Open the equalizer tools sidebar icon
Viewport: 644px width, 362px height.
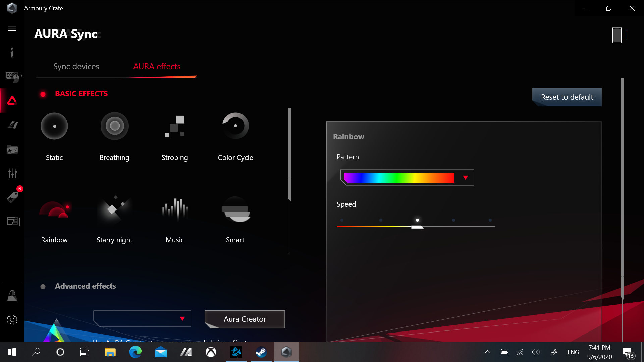(x=13, y=173)
